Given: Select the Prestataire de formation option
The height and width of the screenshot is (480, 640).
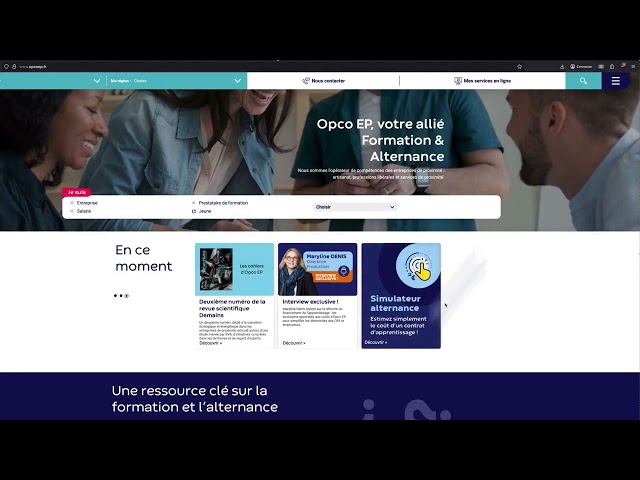Looking at the screenshot, I should coord(193,203).
